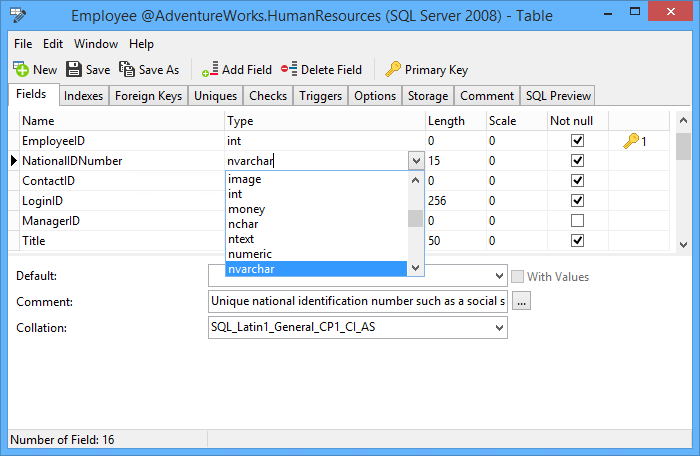This screenshot has width=700, height=456.
Task: Collapse the nvarchar type dropdown arrow
Action: pos(416,161)
